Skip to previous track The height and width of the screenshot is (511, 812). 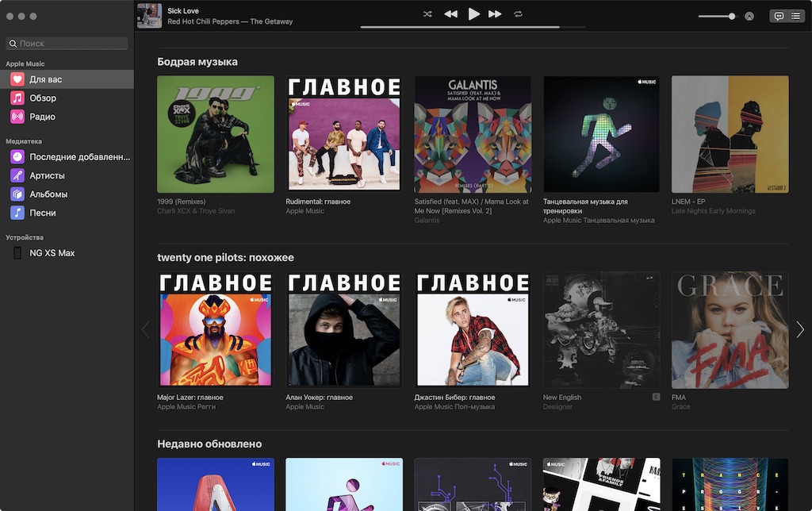click(450, 14)
